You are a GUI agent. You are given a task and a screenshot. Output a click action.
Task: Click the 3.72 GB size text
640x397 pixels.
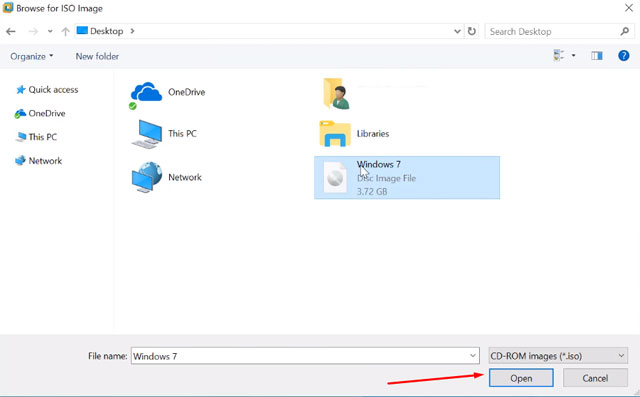[x=372, y=191]
